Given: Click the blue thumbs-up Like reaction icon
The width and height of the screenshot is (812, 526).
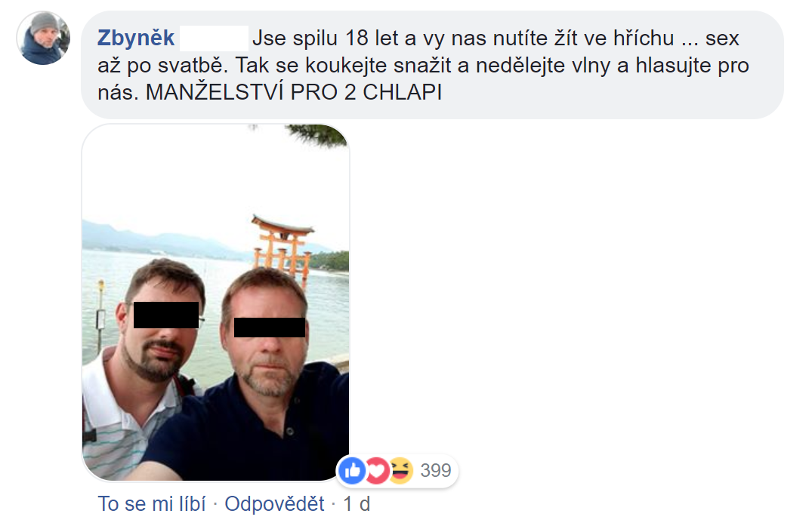Looking at the screenshot, I should [x=352, y=470].
